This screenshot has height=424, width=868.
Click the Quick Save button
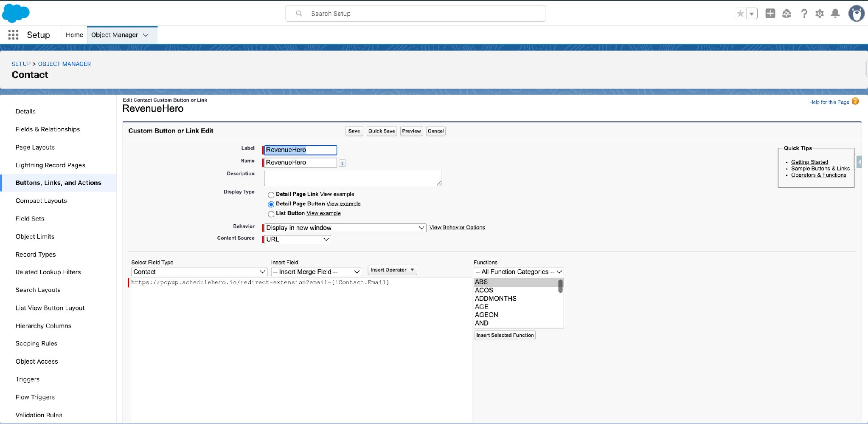click(382, 131)
